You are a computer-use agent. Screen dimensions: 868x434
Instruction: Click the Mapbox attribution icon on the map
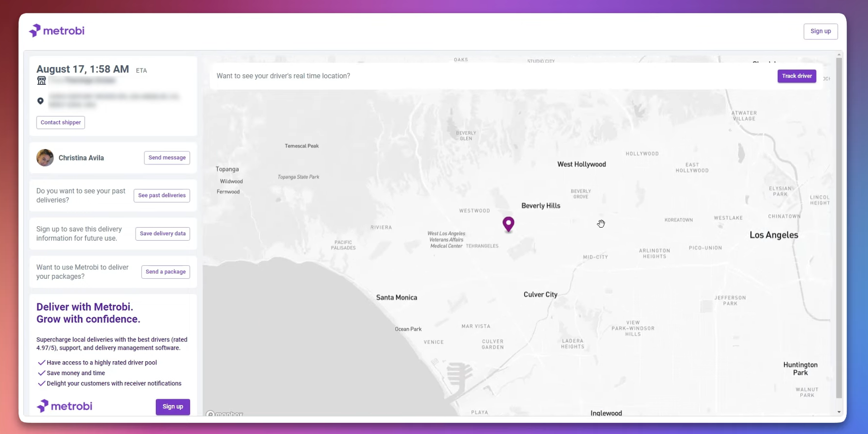coord(211,414)
